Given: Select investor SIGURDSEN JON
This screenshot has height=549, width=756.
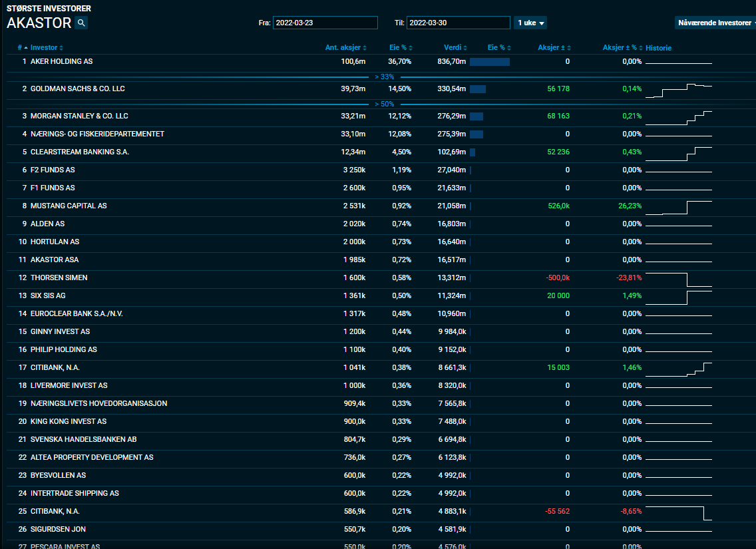Looking at the screenshot, I should tap(58, 529).
